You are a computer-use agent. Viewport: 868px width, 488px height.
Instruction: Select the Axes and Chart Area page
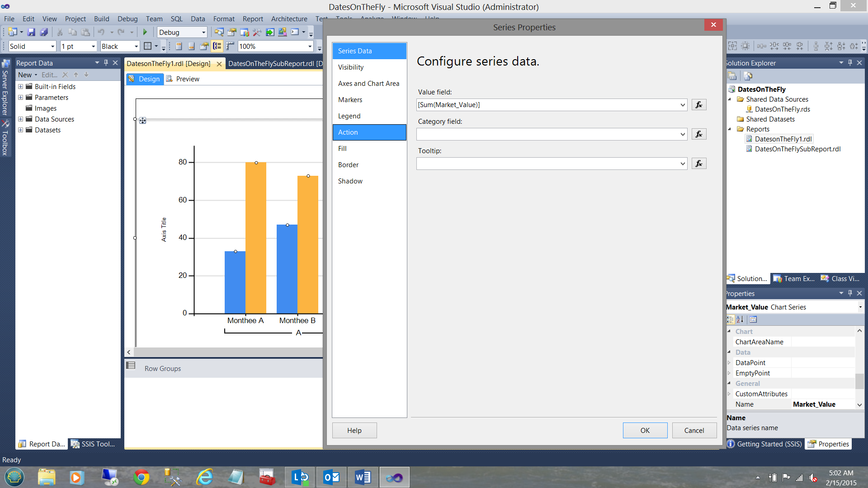[x=368, y=84]
